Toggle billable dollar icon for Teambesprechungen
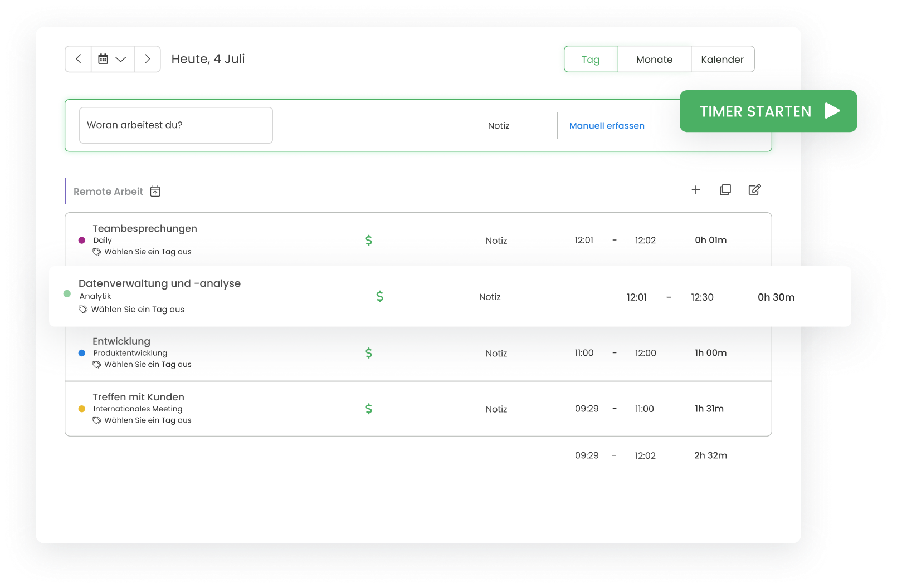The width and height of the screenshot is (897, 588). click(369, 241)
